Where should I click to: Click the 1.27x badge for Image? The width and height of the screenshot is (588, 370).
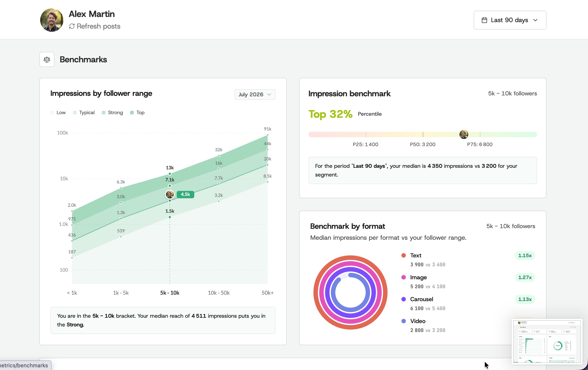(525, 277)
